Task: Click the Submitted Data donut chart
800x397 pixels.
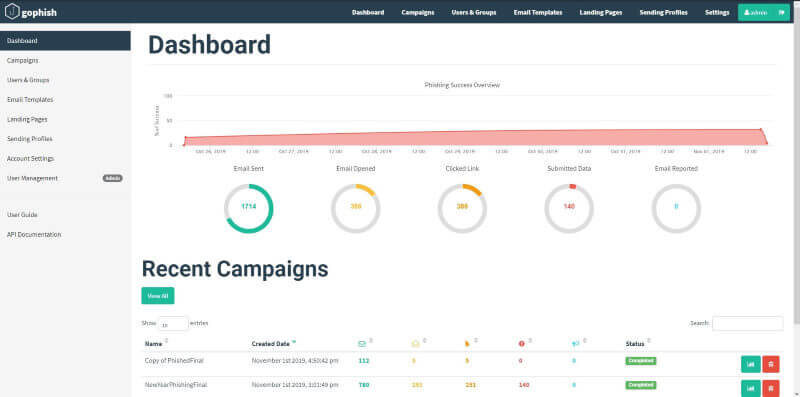Action: [x=569, y=208]
